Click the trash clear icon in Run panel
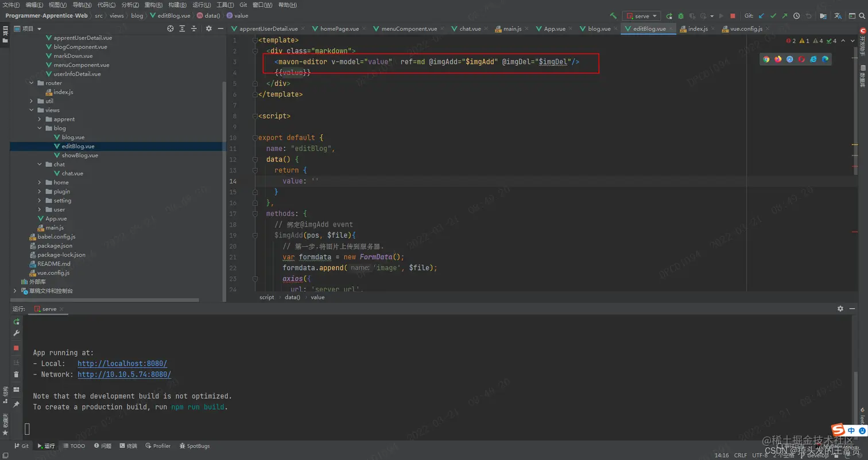The image size is (868, 460). [x=17, y=374]
